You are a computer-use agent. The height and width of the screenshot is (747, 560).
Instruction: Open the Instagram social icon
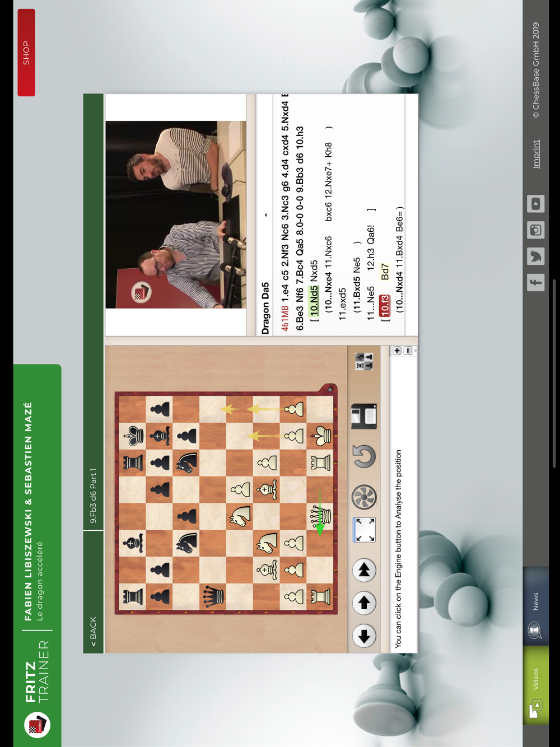[x=536, y=230]
